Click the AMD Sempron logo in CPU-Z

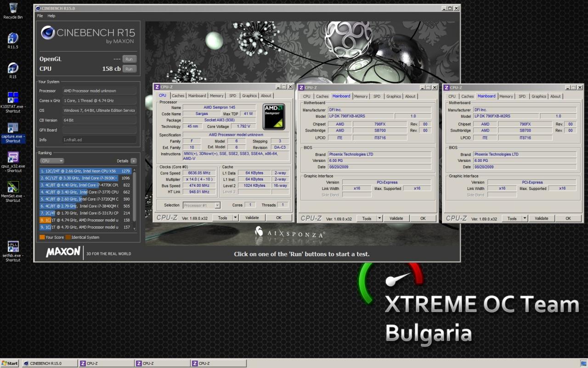(274, 116)
